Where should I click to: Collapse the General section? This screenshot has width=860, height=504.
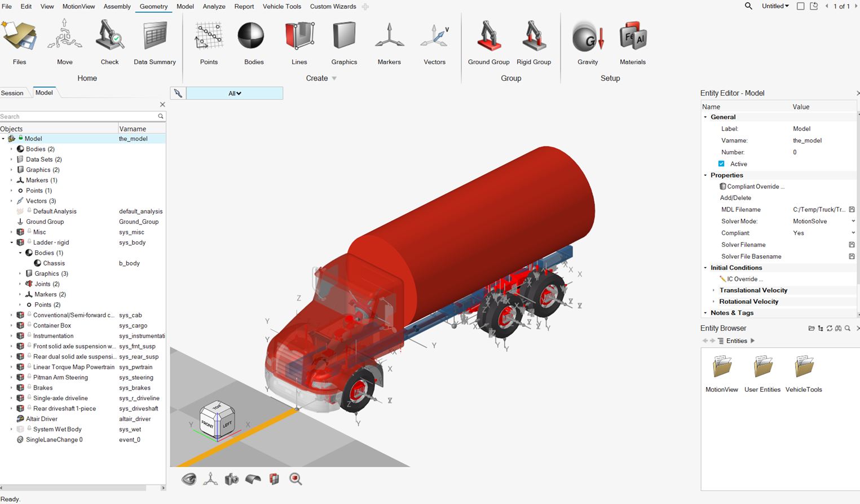(x=705, y=117)
